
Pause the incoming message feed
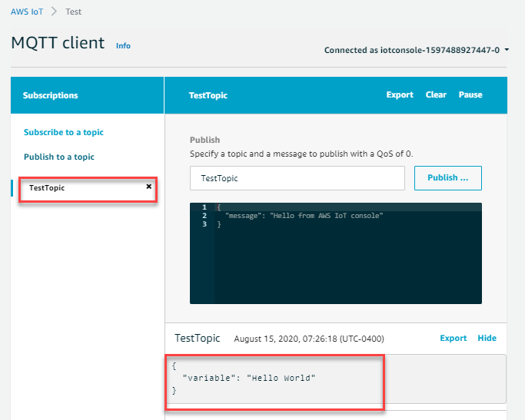tap(470, 95)
